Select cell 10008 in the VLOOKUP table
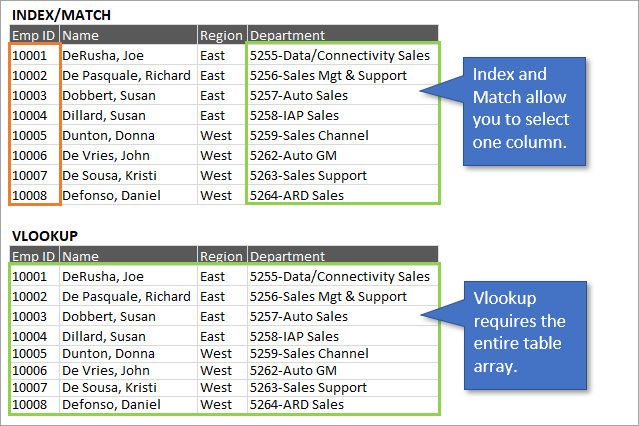 tap(29, 405)
